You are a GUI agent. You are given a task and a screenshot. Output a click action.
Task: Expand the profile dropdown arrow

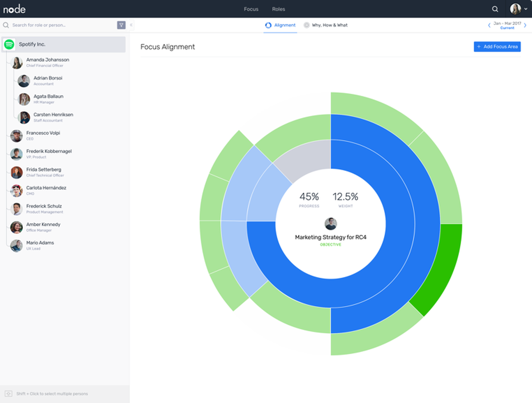[x=526, y=9]
